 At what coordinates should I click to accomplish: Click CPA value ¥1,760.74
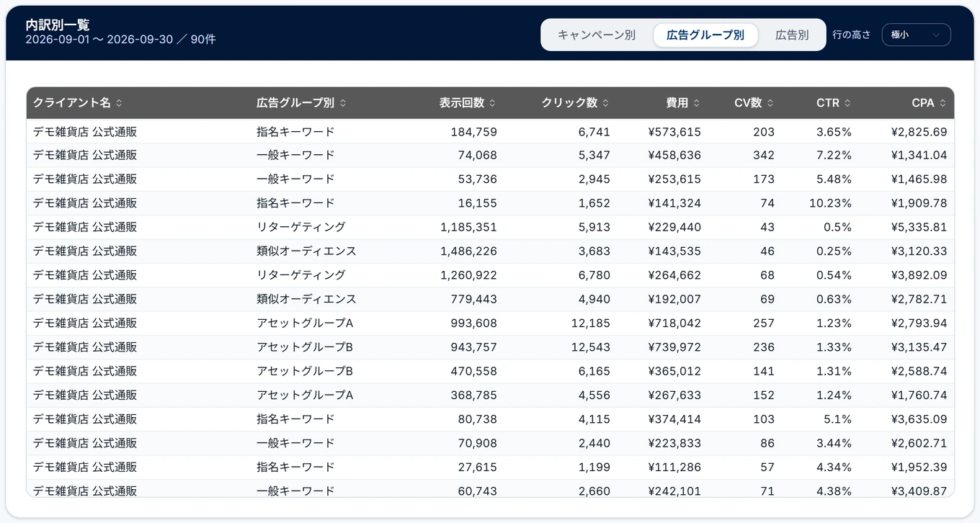point(919,395)
